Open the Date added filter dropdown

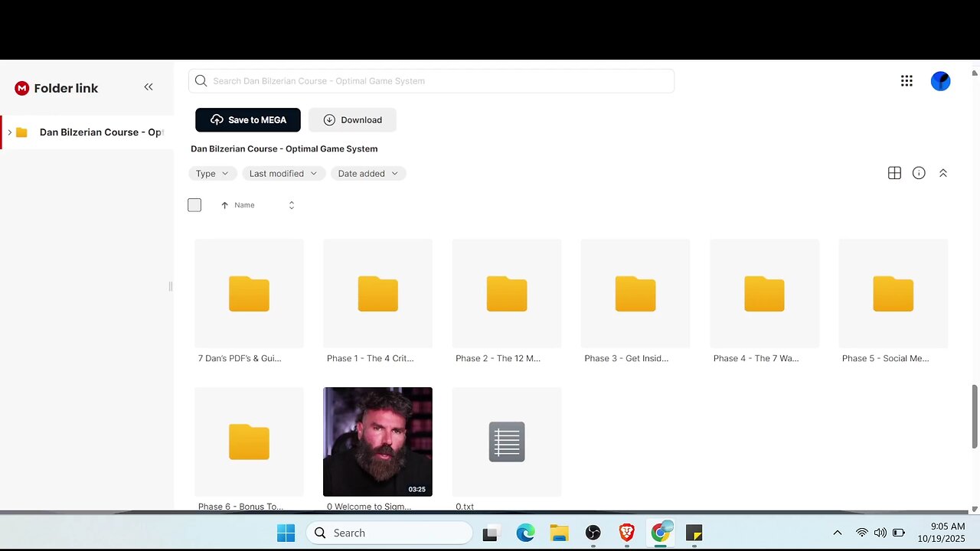click(368, 174)
